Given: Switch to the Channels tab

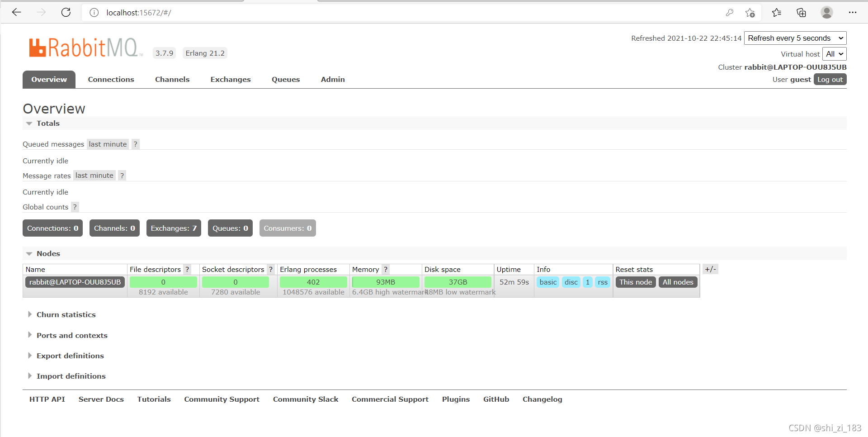Looking at the screenshot, I should point(172,79).
